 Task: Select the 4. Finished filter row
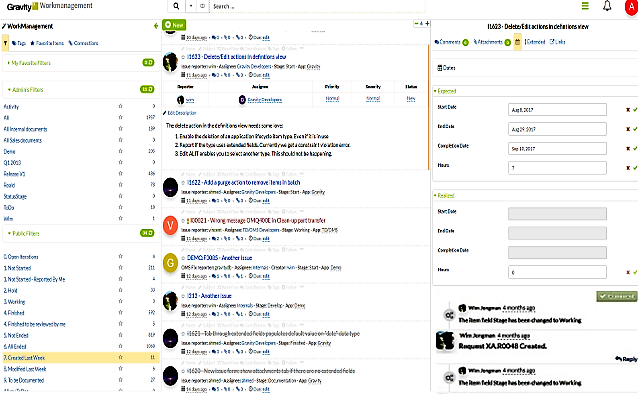pyautogui.click(x=80, y=313)
